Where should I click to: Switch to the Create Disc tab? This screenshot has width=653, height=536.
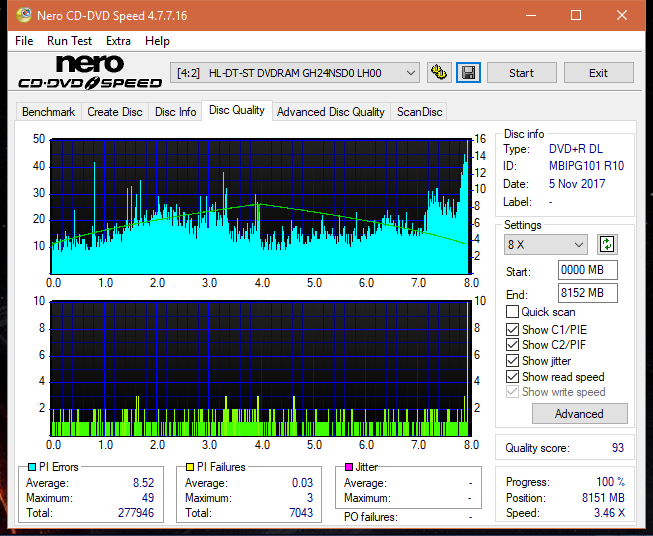tap(115, 112)
